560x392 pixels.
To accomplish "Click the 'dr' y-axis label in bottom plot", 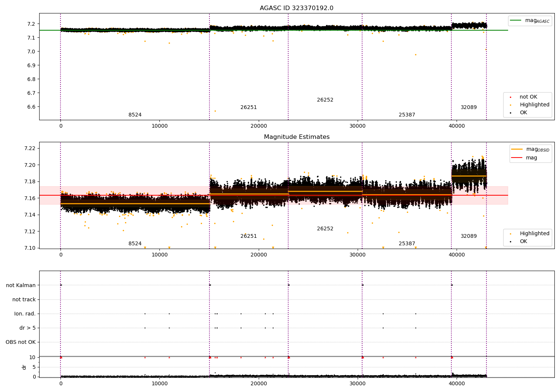I will click(24, 367).
